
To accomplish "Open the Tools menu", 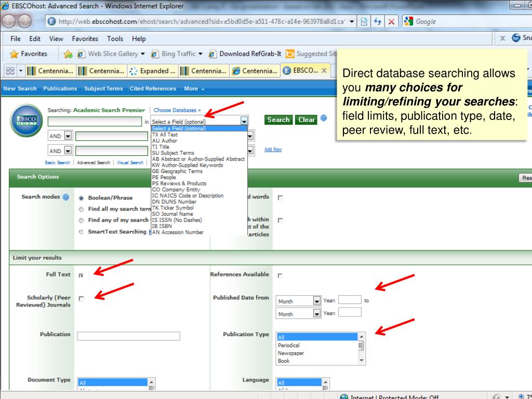I will pos(115,38).
